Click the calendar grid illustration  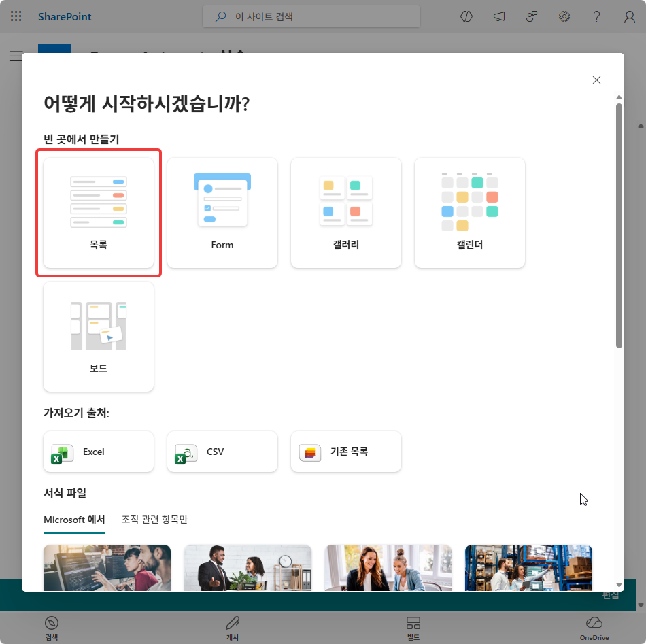coord(470,202)
